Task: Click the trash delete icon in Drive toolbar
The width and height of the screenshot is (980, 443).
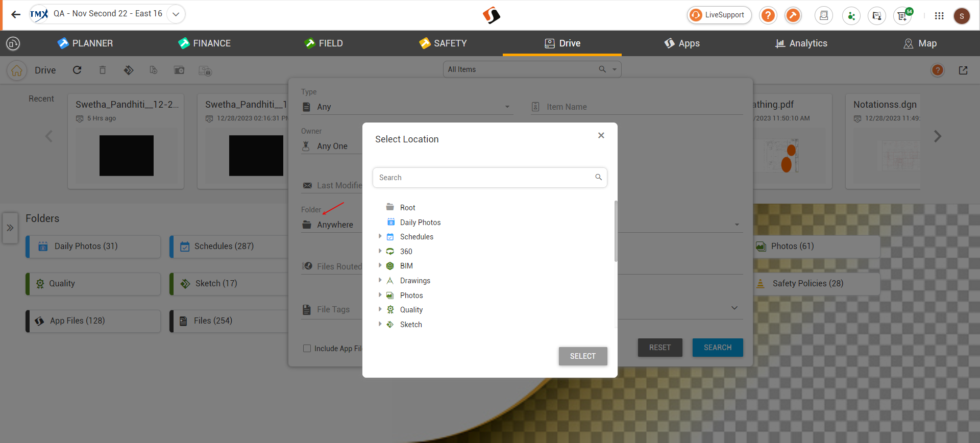Action: click(103, 70)
